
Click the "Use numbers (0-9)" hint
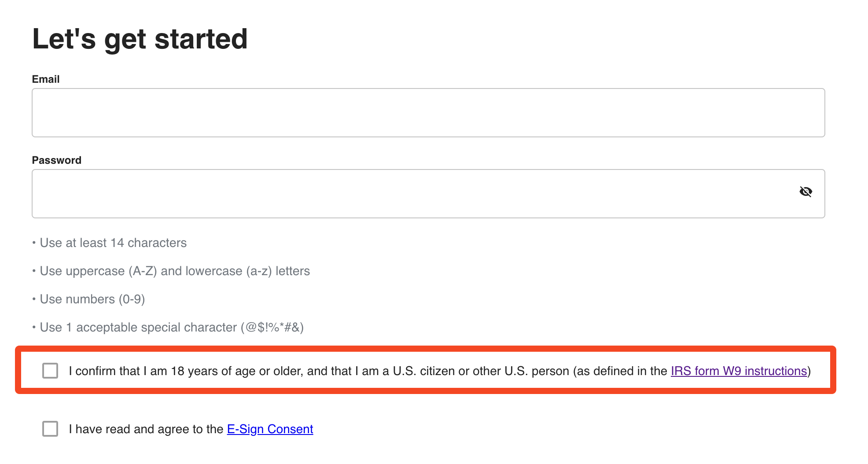tap(92, 299)
